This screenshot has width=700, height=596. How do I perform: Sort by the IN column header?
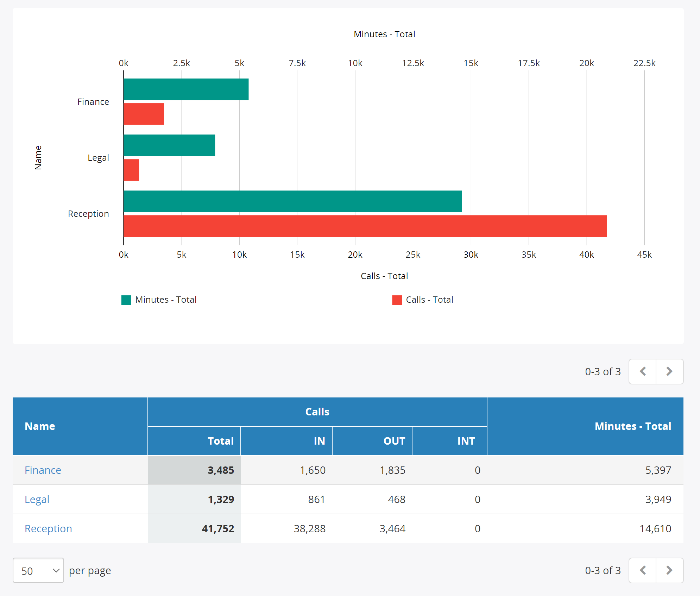point(286,441)
